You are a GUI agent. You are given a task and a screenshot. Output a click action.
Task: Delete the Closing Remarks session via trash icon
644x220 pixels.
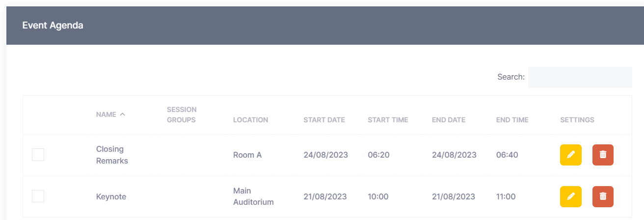tap(603, 155)
